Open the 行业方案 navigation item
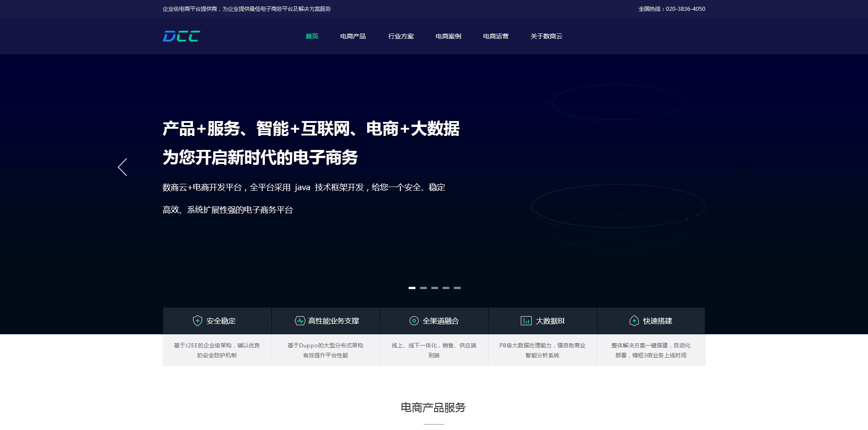868x430 pixels. click(401, 36)
